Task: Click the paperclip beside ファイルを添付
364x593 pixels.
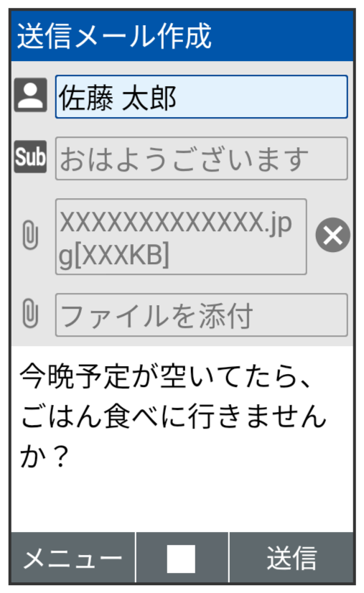Action: click(31, 314)
